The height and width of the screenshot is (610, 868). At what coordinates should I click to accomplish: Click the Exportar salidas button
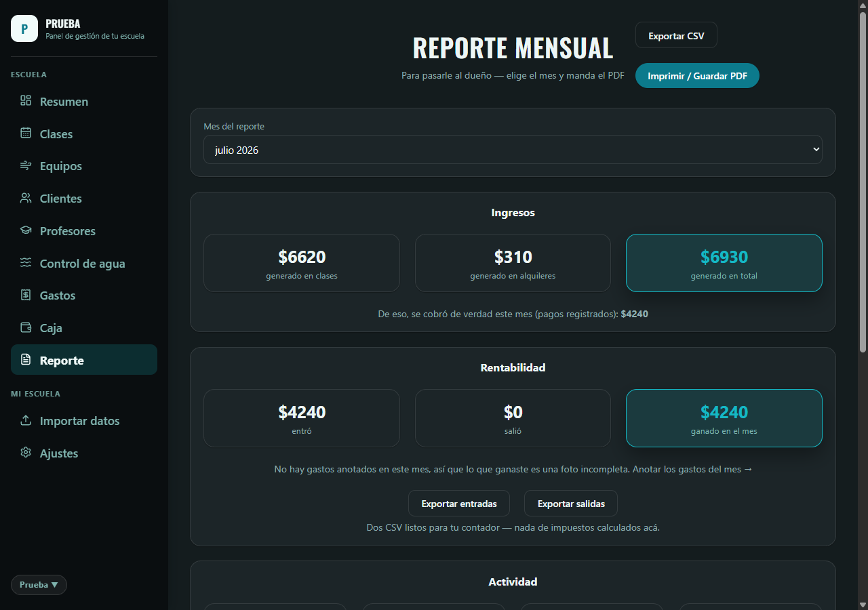coord(571,504)
